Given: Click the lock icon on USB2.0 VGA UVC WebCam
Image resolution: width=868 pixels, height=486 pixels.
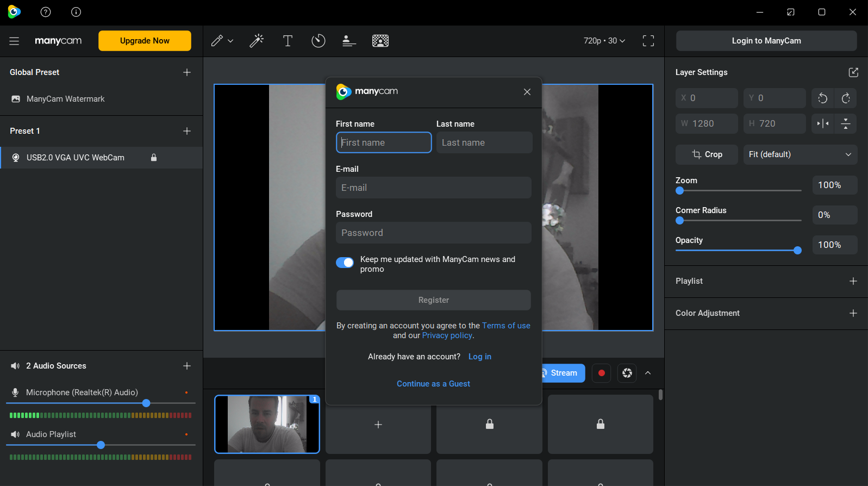Looking at the screenshot, I should tap(154, 158).
